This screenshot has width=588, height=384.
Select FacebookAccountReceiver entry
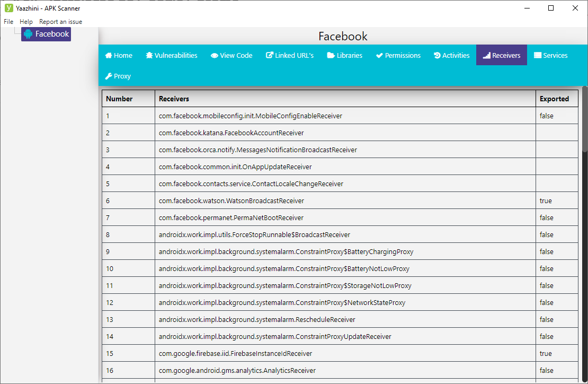[x=231, y=133]
